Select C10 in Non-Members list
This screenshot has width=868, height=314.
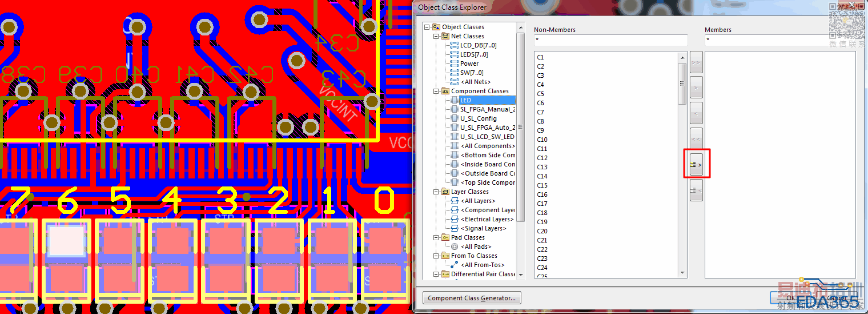click(542, 140)
